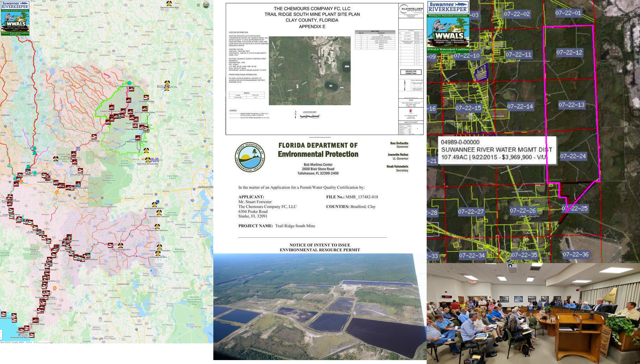Click the Kleinfelder logo on the site plan
Image resolution: width=640 pixels, height=364 pixels.
pyautogui.click(x=411, y=9)
